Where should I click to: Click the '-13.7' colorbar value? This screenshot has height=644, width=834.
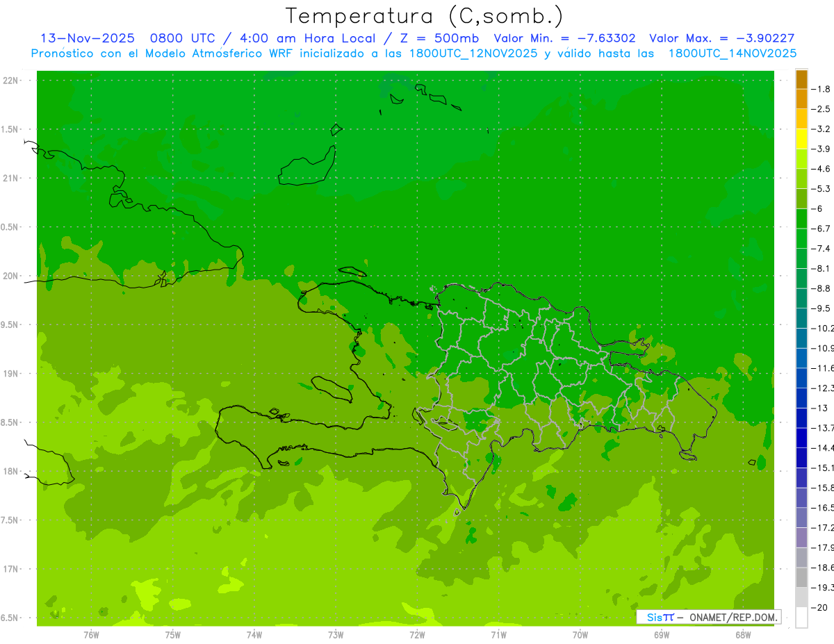pyautogui.click(x=822, y=428)
